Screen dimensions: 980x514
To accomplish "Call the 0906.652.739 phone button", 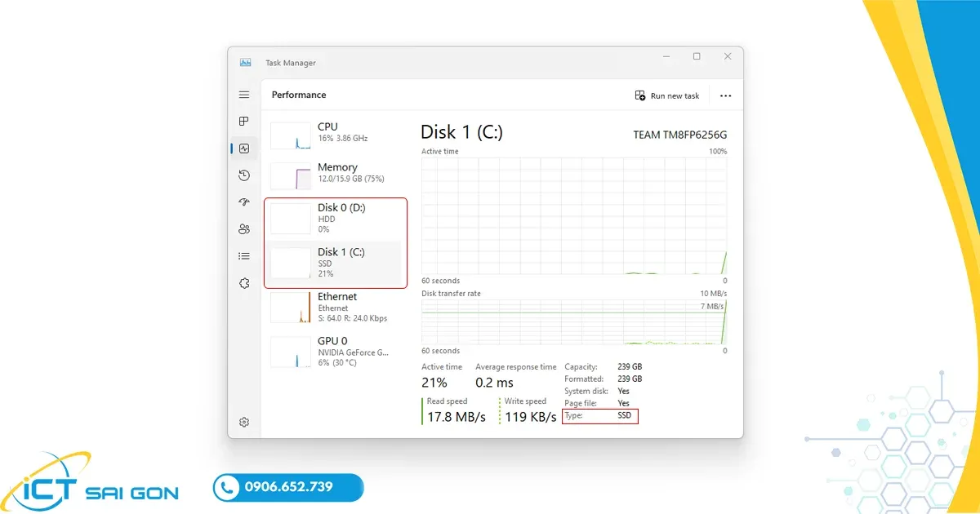I will [287, 487].
